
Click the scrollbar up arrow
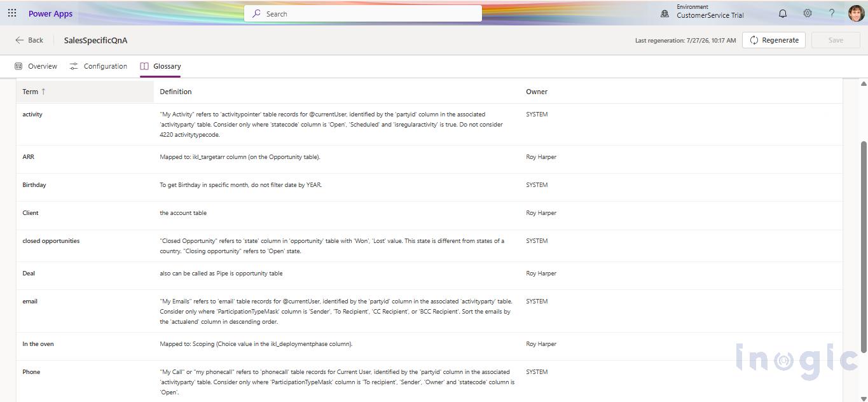coord(864,83)
